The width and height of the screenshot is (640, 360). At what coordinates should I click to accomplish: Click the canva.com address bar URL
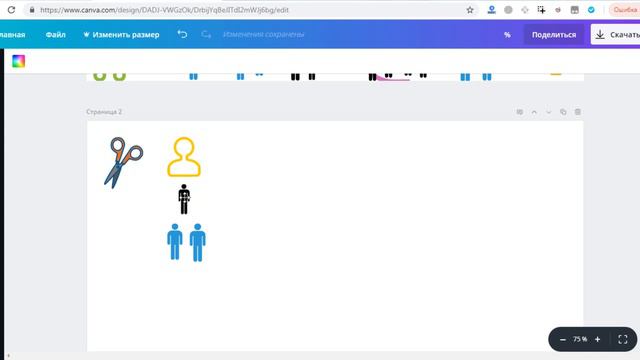(x=164, y=10)
